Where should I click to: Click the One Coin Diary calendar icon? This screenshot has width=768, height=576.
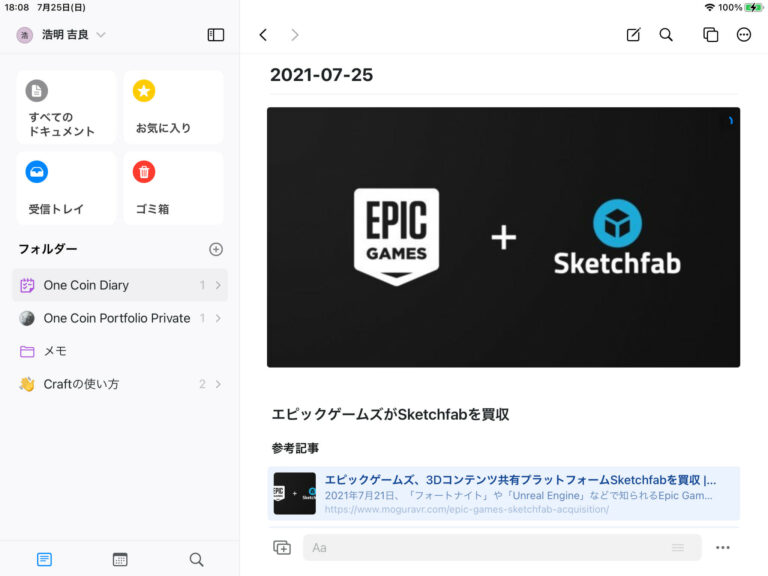pos(27,285)
